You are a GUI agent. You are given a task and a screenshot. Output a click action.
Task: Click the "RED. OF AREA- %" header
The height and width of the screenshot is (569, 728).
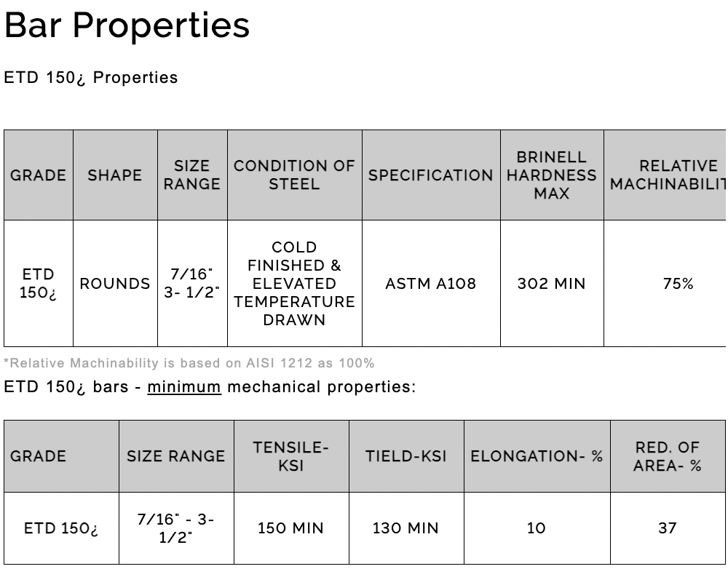coord(668,456)
